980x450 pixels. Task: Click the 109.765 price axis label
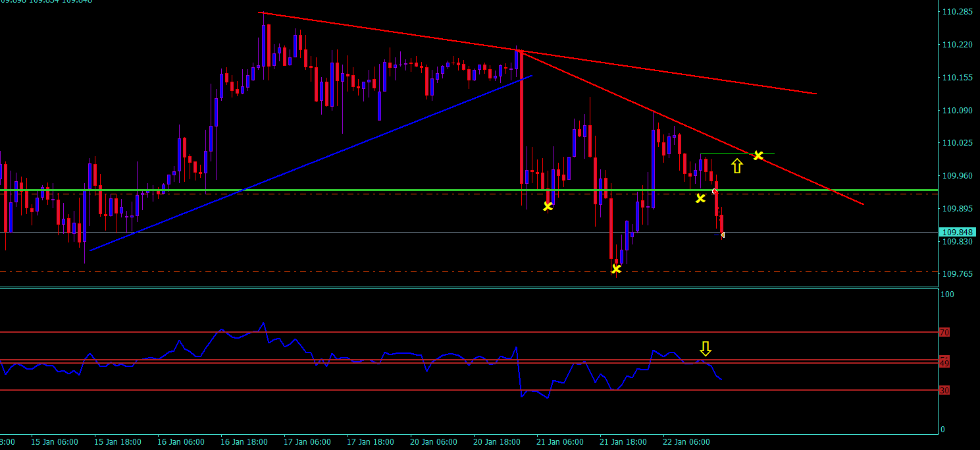(958, 274)
